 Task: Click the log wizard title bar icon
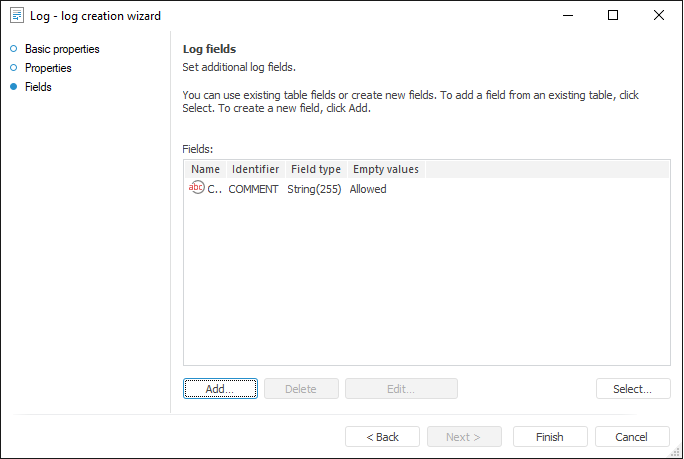coord(16,16)
